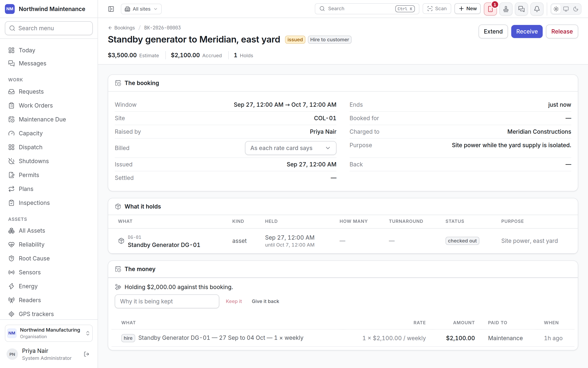Image resolution: width=588 pixels, height=368 pixels.
Task: Click Give it back
Action: point(265,301)
